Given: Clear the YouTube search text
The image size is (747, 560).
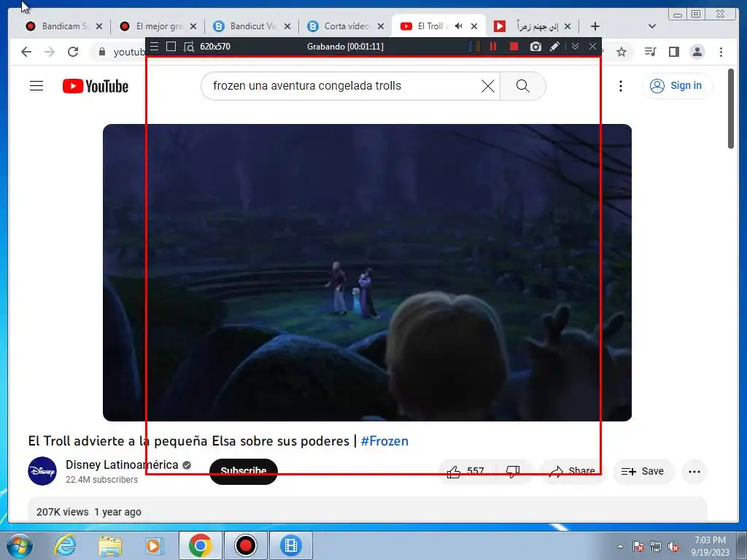Looking at the screenshot, I should click(488, 86).
